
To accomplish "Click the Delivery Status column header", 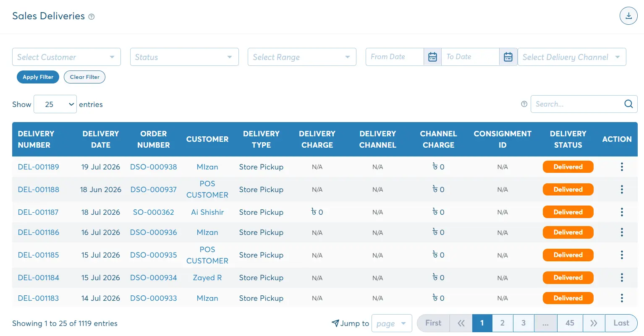I will click(568, 139).
